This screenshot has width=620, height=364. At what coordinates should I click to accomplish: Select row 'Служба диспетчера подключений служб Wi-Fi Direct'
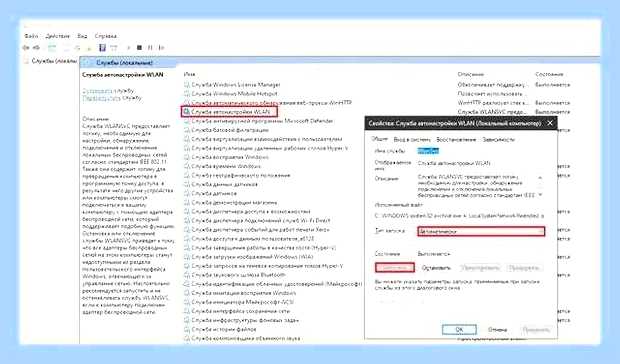(257, 221)
